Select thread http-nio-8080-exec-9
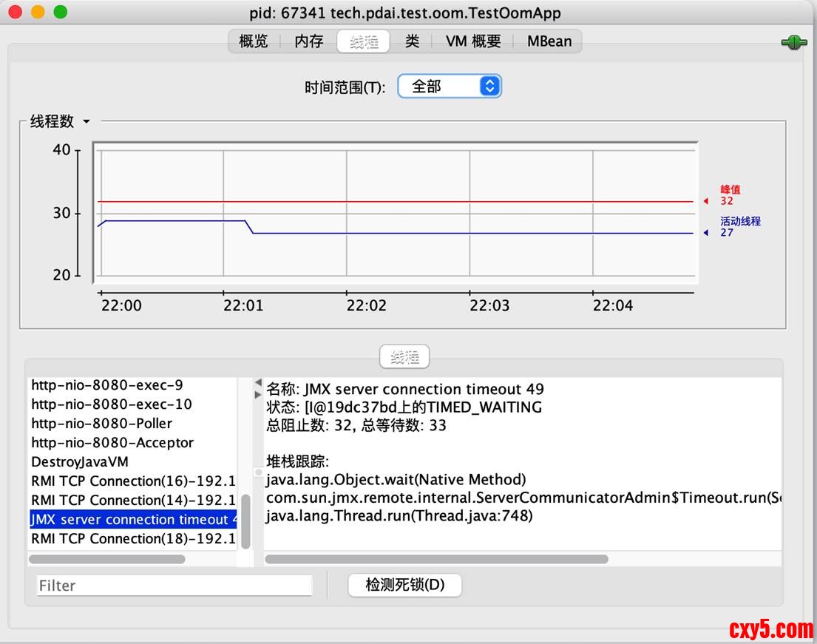Image resolution: width=817 pixels, height=644 pixels. click(x=133, y=385)
